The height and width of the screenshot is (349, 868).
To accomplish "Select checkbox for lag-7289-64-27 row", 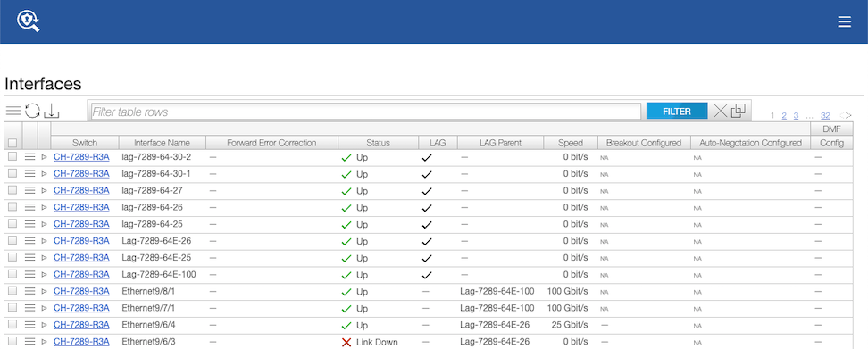I will point(13,190).
